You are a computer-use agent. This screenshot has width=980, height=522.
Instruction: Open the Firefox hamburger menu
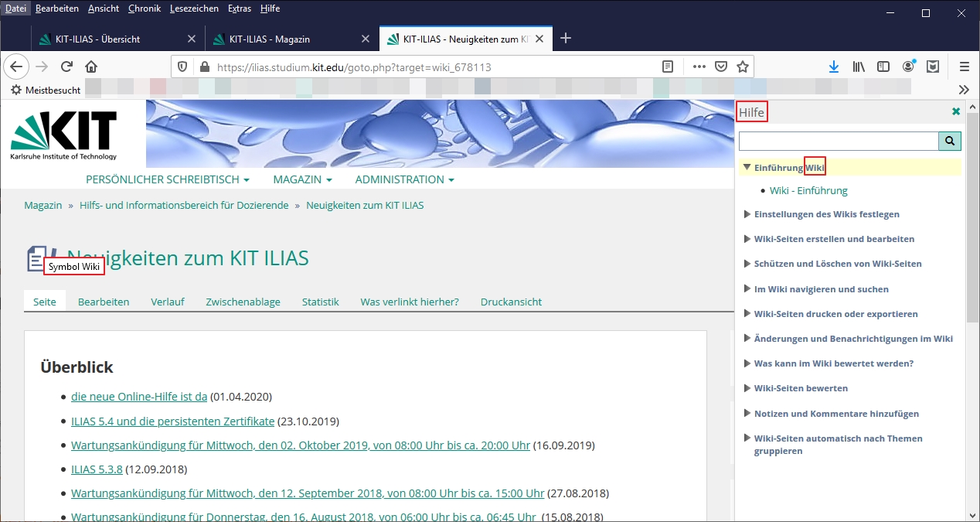tap(965, 67)
